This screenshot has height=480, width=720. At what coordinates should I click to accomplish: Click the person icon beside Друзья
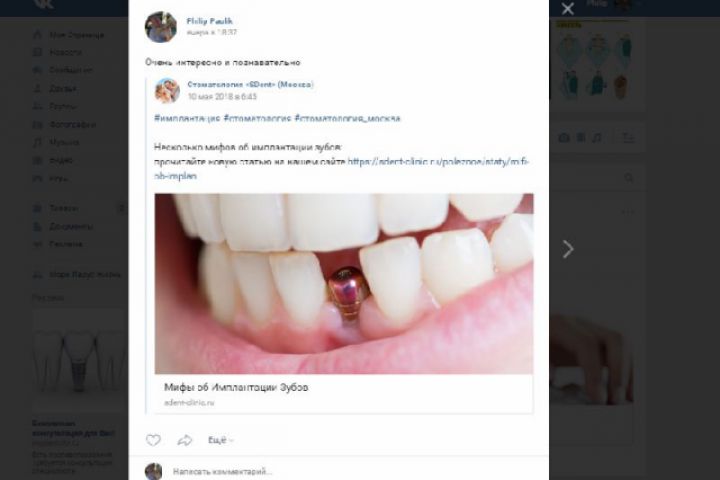click(x=38, y=89)
